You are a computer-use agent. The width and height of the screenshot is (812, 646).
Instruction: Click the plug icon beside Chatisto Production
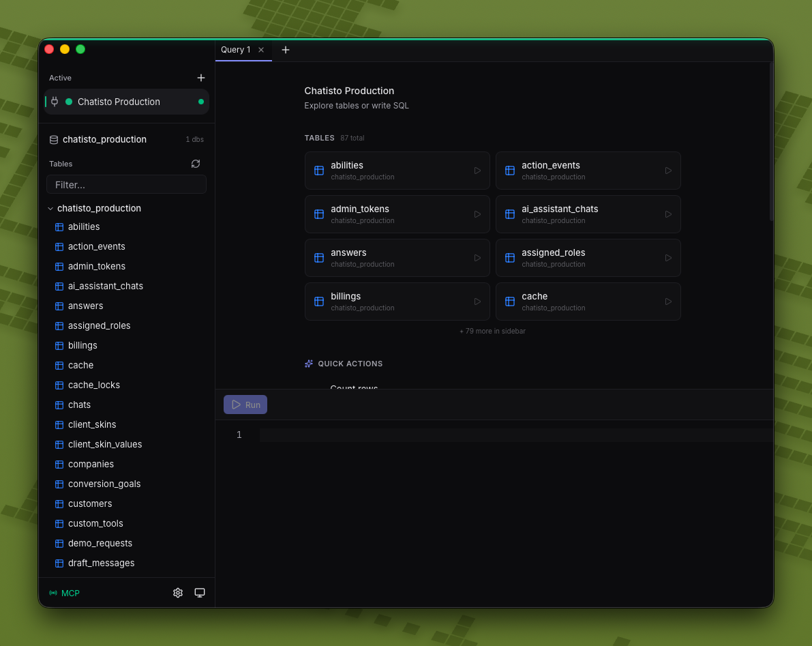pos(55,102)
